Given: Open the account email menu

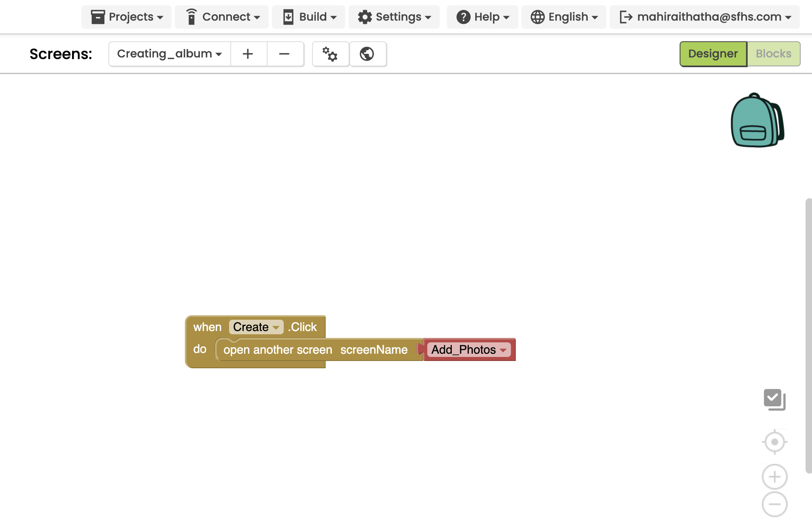Looking at the screenshot, I should tap(705, 17).
